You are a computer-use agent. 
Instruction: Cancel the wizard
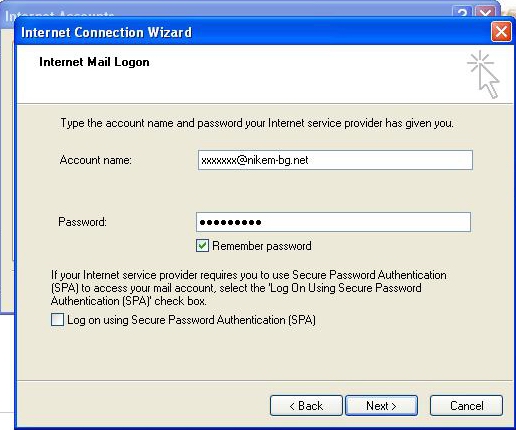[466, 406]
